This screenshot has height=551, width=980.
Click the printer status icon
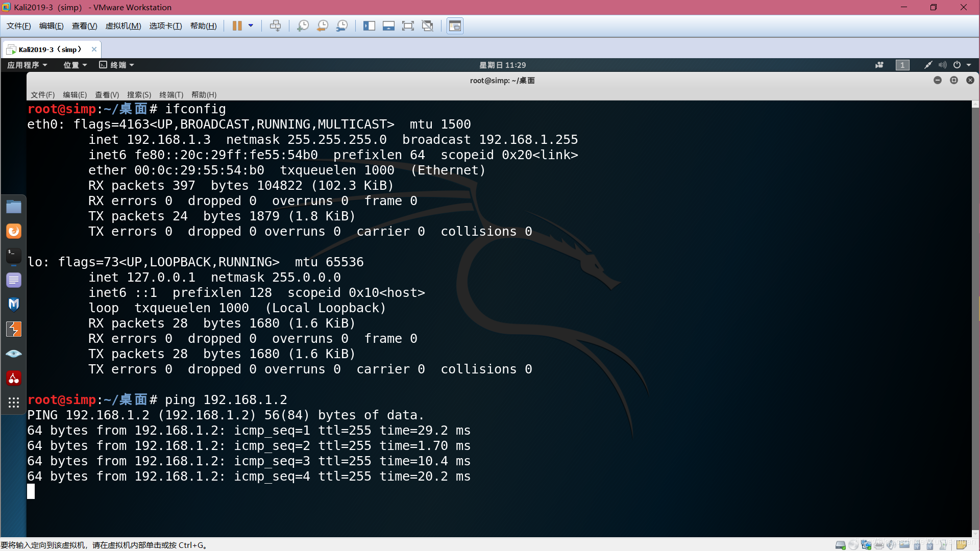879,545
